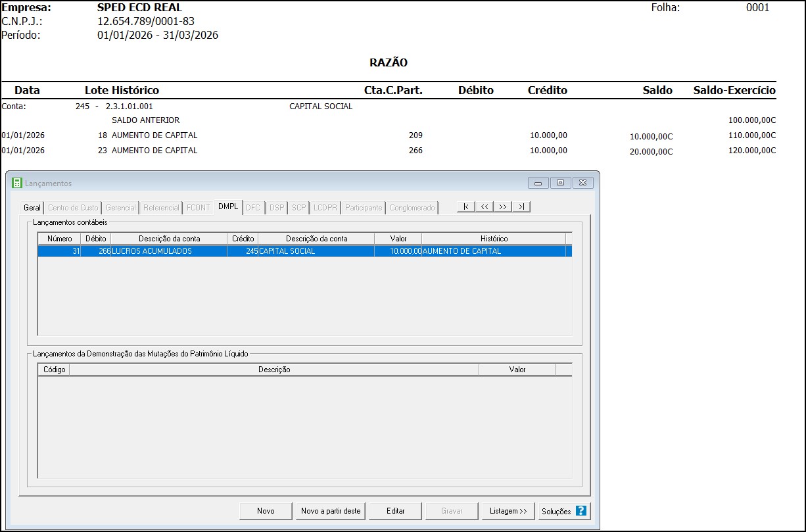Click the blue help icon on Soluções
806x532 pixels.
pyautogui.click(x=581, y=511)
